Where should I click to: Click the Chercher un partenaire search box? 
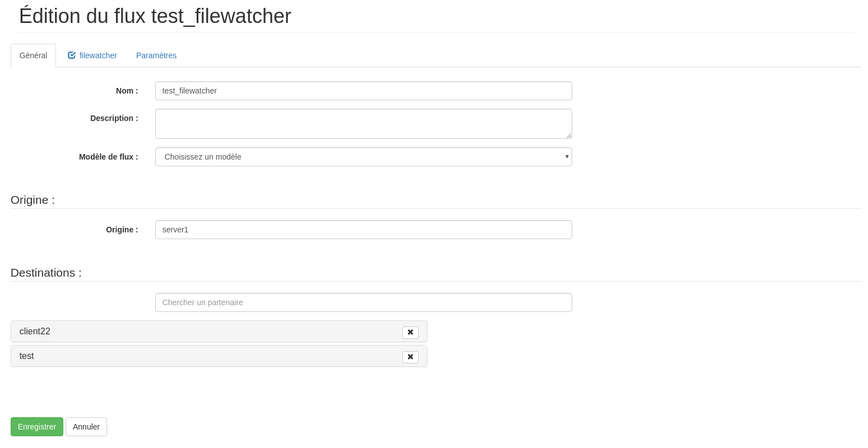click(x=363, y=302)
